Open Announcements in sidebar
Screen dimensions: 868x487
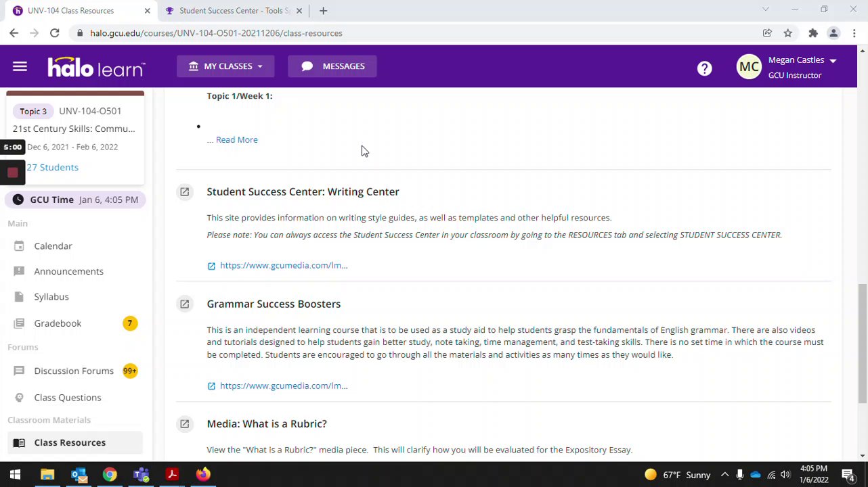(x=68, y=272)
